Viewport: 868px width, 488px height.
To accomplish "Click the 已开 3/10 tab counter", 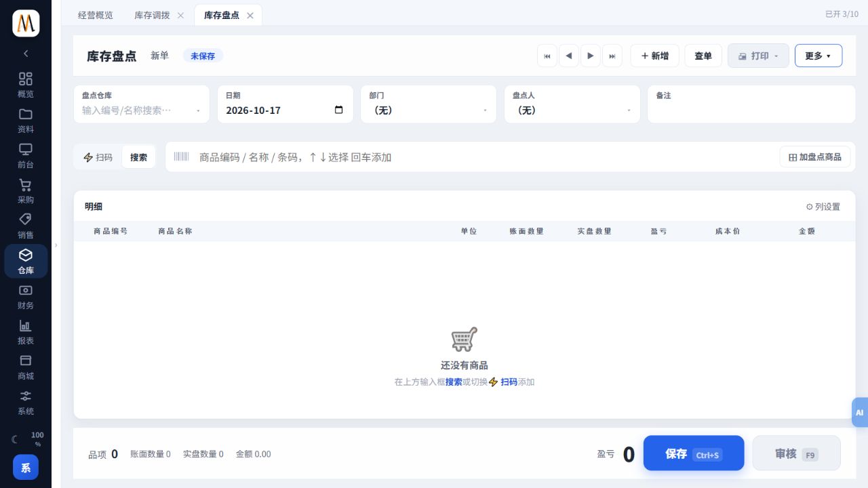I will [x=842, y=14].
